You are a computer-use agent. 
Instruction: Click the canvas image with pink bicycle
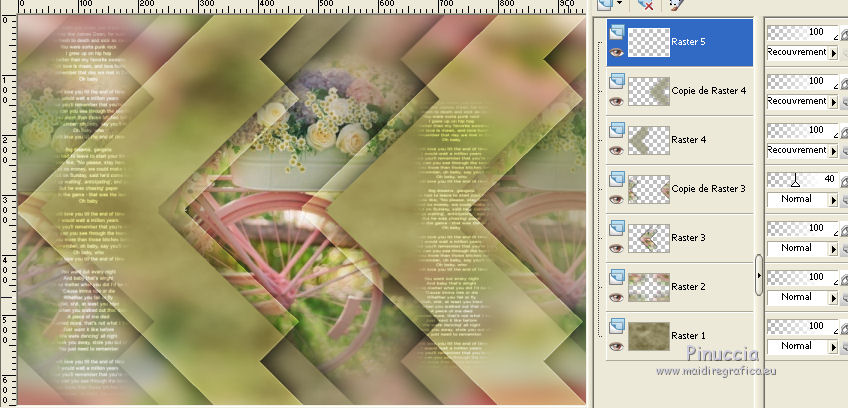(301, 210)
